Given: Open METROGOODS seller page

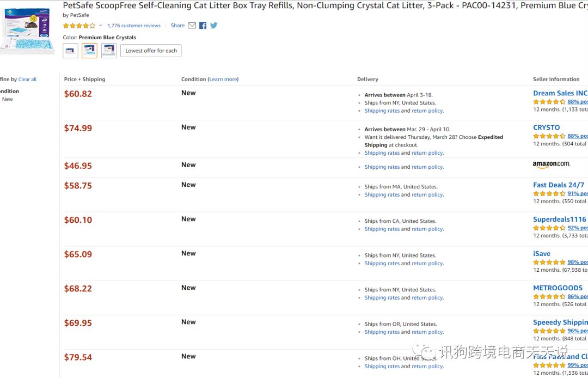Looking at the screenshot, I should pos(558,288).
